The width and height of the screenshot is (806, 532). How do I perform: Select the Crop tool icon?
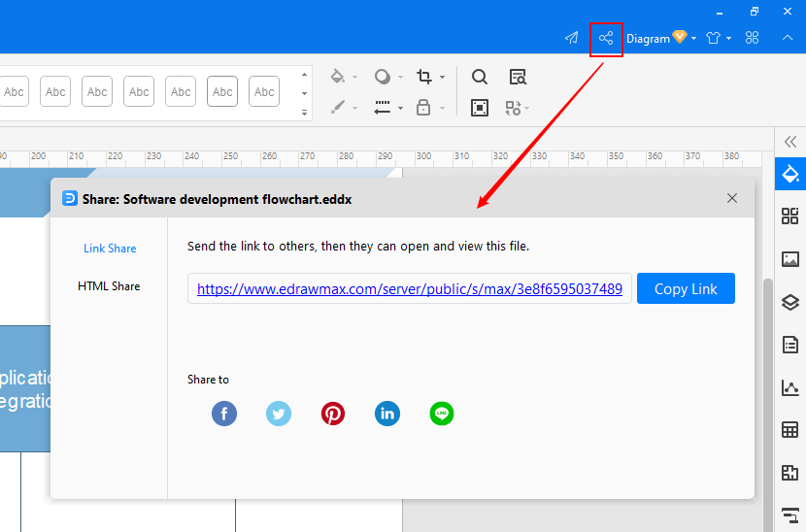[x=424, y=77]
